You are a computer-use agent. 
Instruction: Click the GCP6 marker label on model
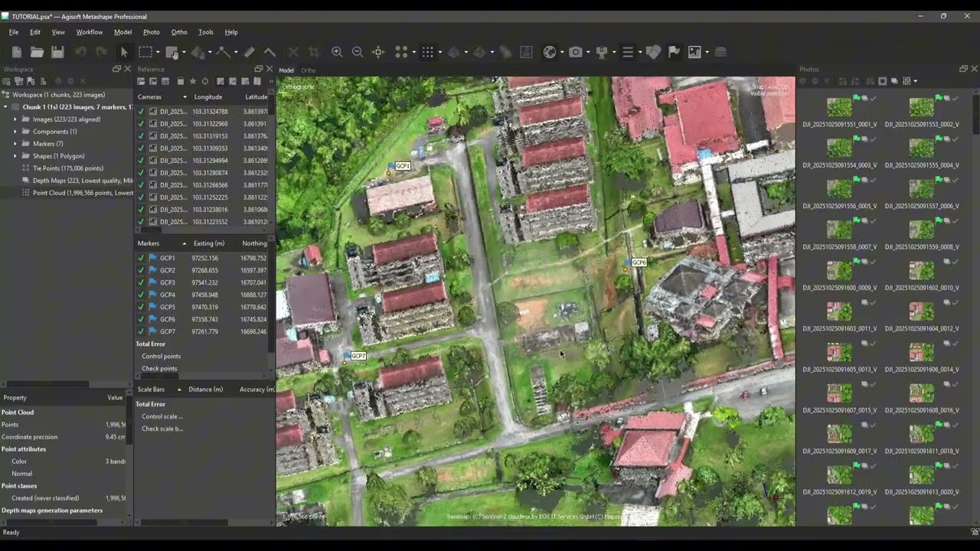[x=639, y=262]
